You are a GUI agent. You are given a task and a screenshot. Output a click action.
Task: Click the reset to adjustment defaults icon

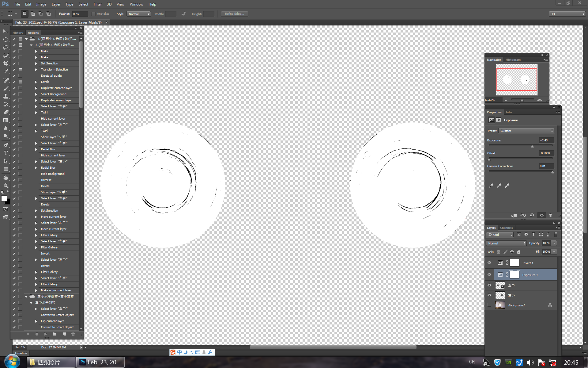point(532,216)
